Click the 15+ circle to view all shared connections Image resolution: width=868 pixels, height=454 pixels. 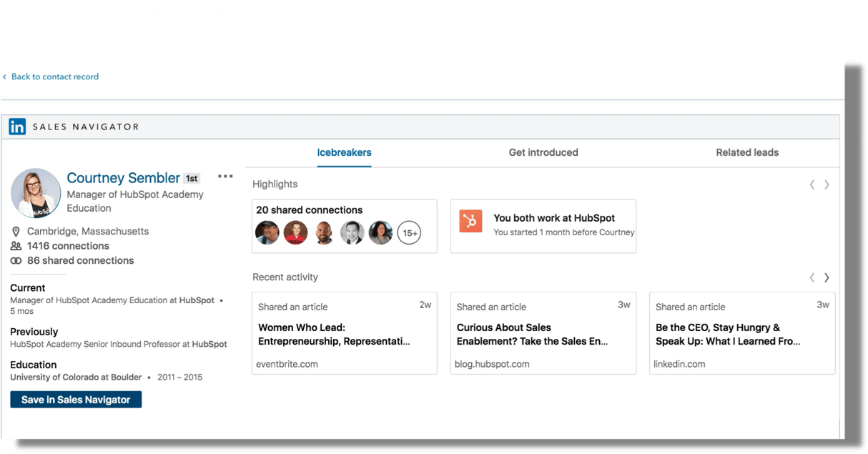point(409,232)
